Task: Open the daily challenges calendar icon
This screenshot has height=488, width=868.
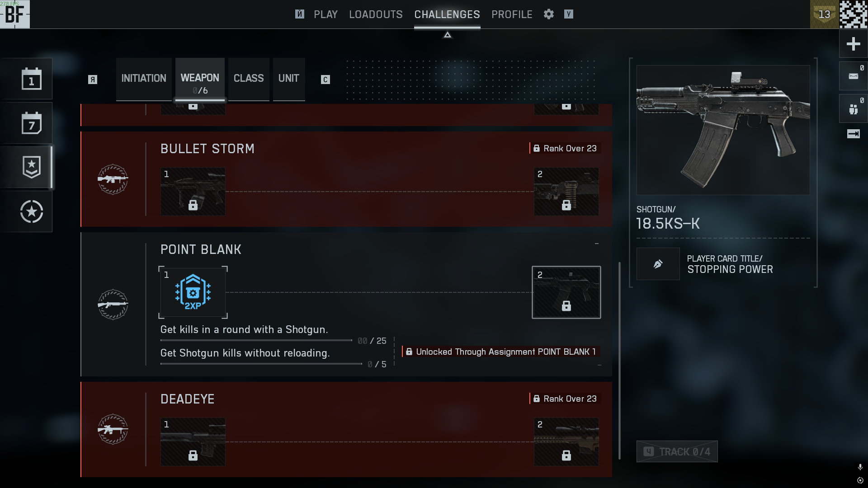Action: (32, 79)
